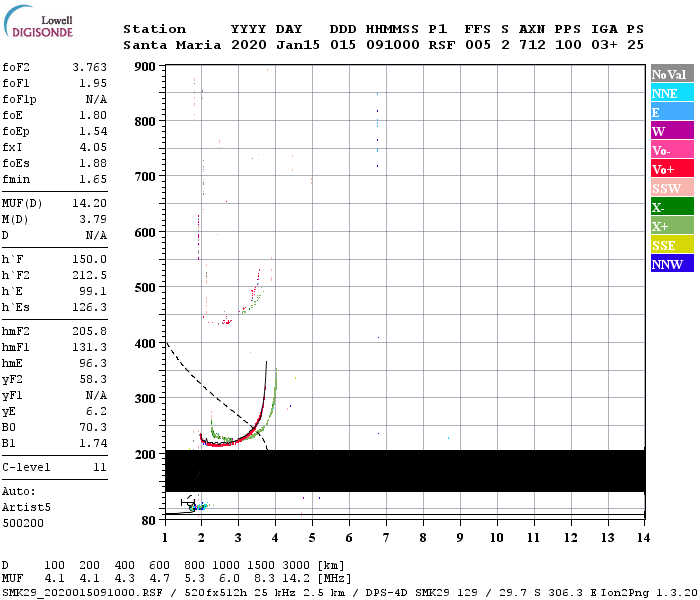Select the NNW dark blue legend swatch

pyautogui.click(x=672, y=264)
